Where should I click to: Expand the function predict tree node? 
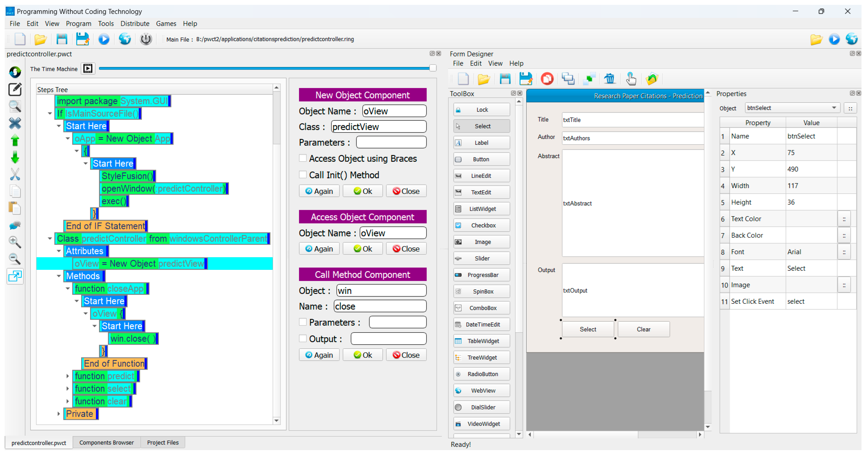pyautogui.click(x=68, y=376)
